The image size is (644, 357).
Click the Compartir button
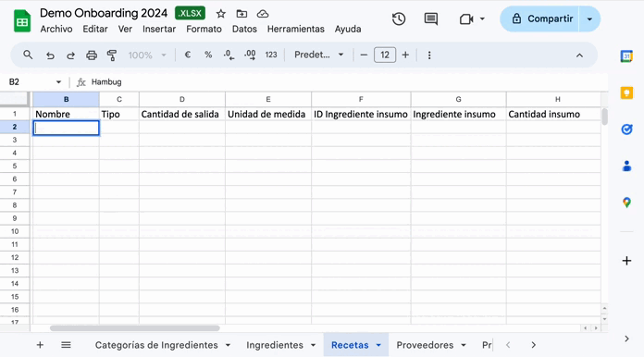pyautogui.click(x=539, y=18)
